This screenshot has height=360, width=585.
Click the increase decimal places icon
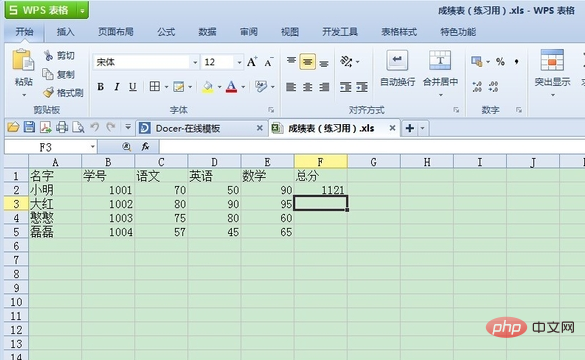(x=477, y=87)
